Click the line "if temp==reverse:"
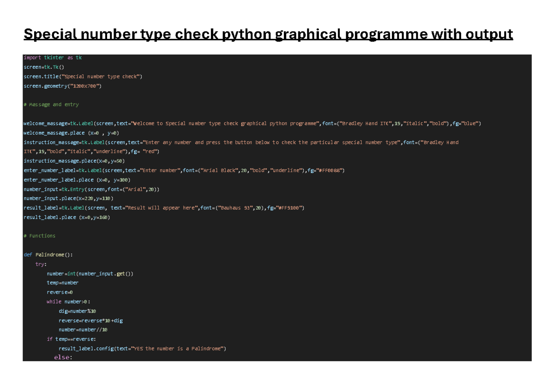554x392 pixels. (72, 339)
